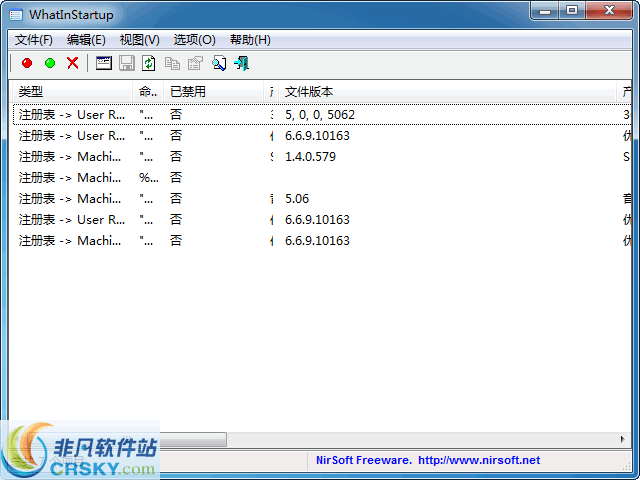Open the 视图(V) menu

pos(140,40)
